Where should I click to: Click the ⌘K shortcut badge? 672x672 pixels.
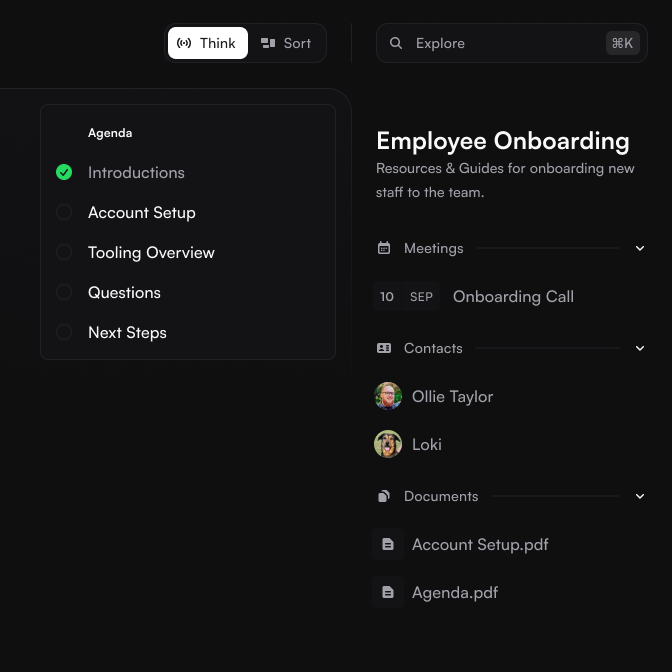coord(622,43)
